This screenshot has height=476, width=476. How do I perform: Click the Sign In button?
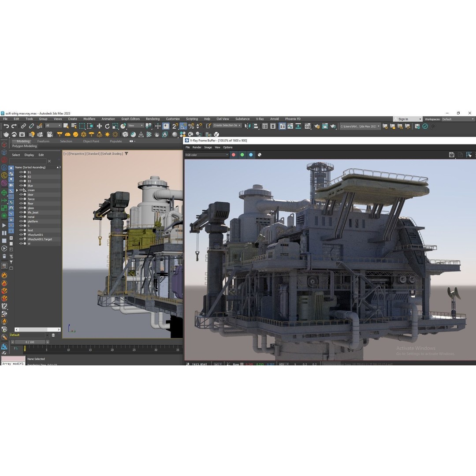tap(405, 119)
